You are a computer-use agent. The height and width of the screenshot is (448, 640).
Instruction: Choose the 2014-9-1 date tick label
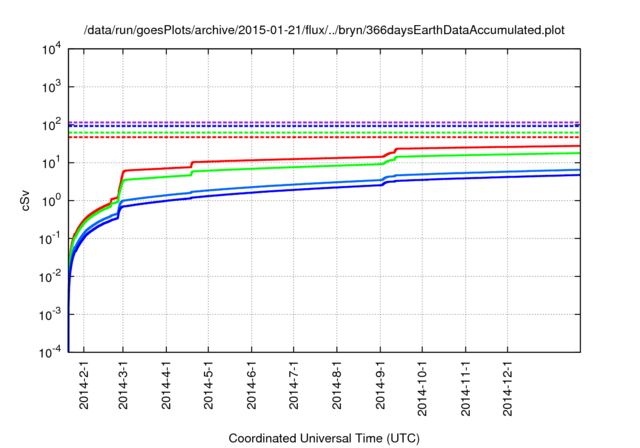click(380, 387)
